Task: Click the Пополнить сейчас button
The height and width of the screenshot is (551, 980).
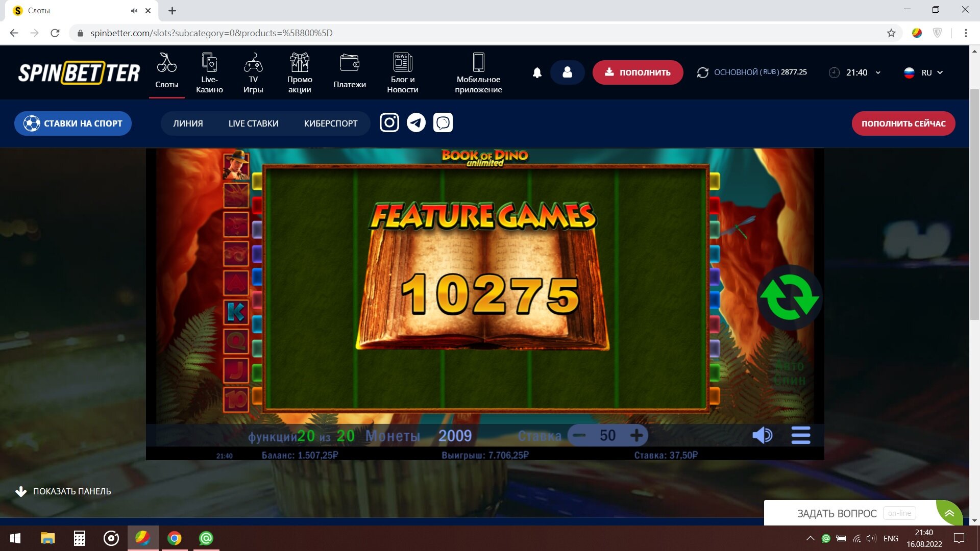Action: pos(903,123)
